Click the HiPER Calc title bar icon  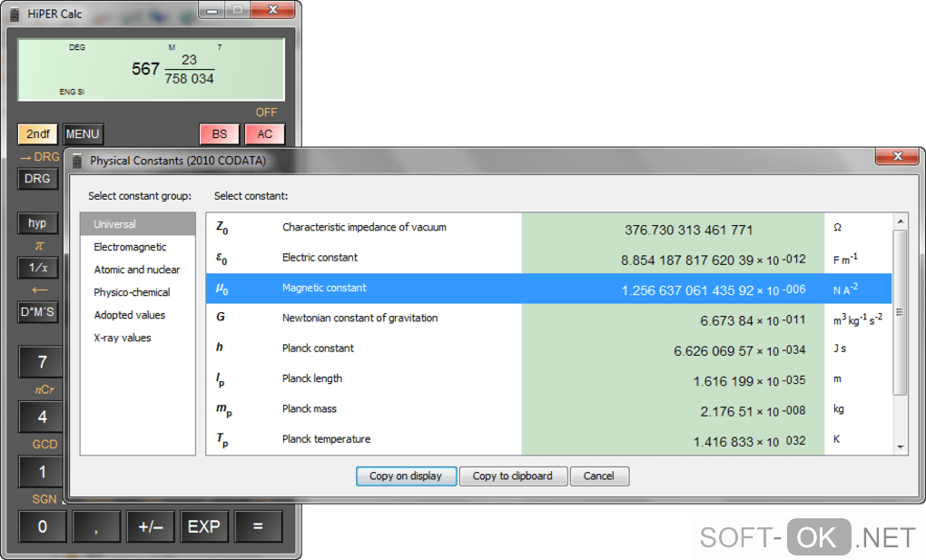click(15, 14)
